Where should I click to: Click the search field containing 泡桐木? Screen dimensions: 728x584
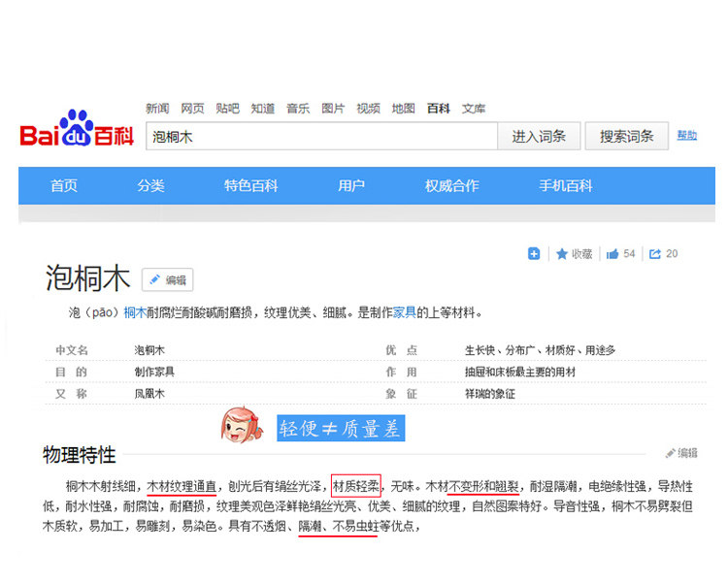pos(321,137)
